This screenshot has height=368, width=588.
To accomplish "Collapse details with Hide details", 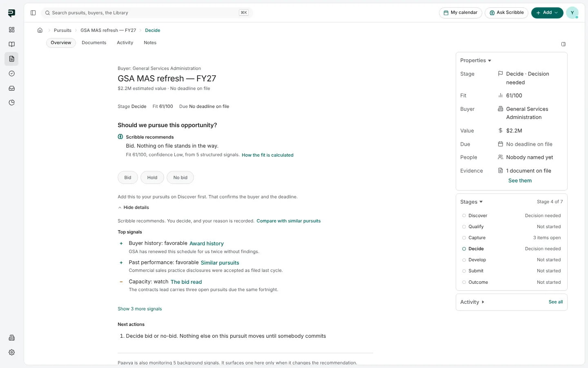I will [x=134, y=208].
